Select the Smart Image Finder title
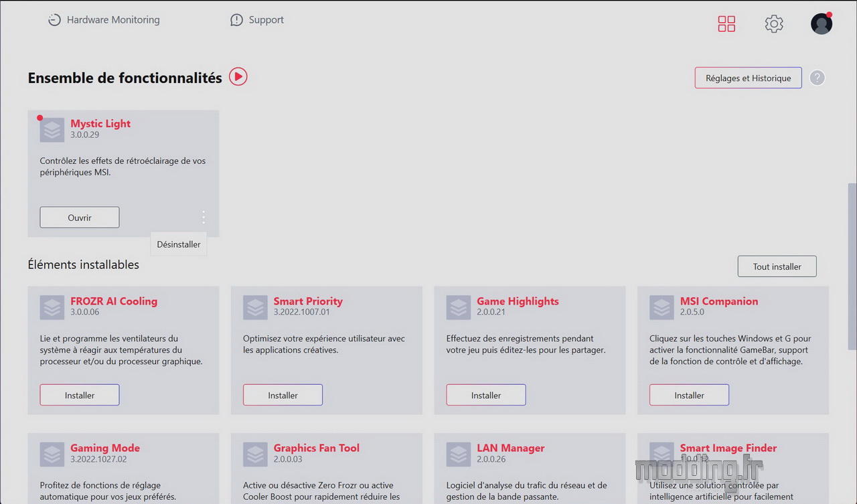The width and height of the screenshot is (857, 504). click(728, 448)
